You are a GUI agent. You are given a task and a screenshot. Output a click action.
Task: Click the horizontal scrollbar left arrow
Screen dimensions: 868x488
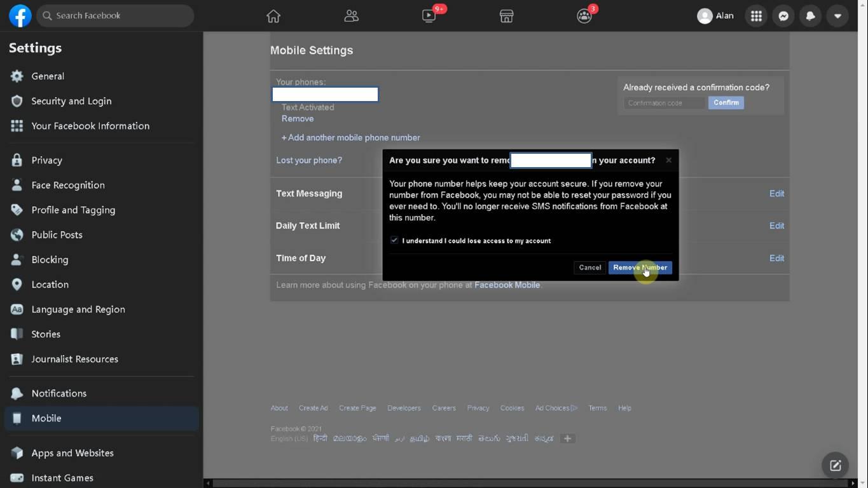[208, 484]
